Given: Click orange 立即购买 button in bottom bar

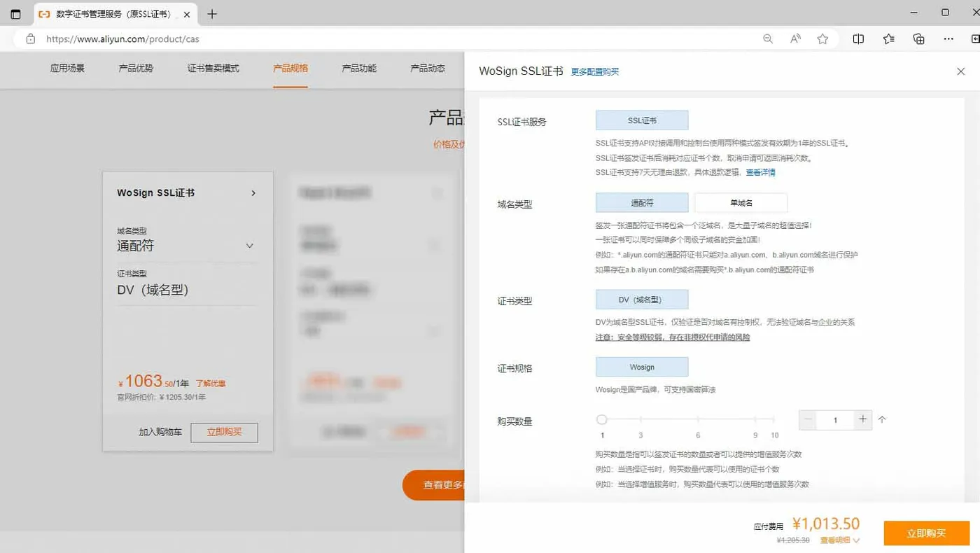Looking at the screenshot, I should point(926,533).
